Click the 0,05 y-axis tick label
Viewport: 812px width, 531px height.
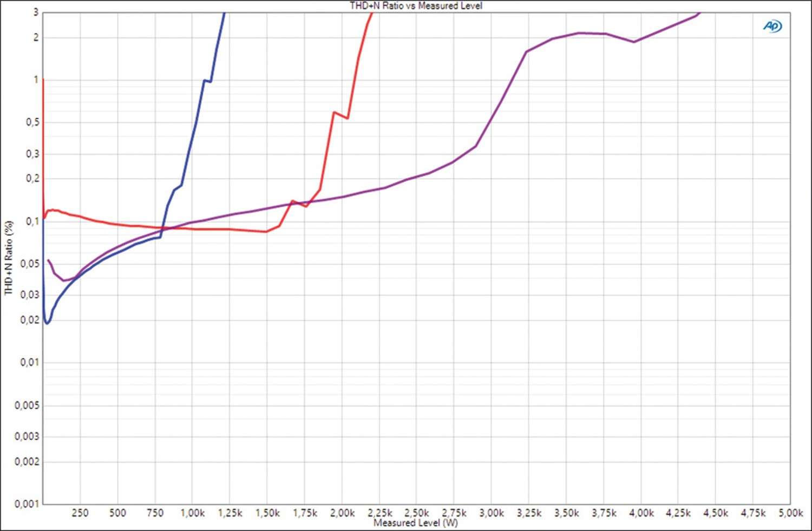click(30, 264)
